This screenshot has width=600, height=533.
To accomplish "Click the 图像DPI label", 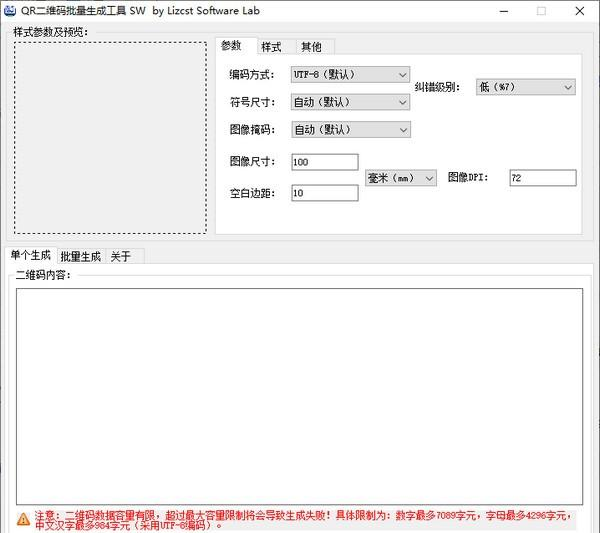I will click(468, 178).
